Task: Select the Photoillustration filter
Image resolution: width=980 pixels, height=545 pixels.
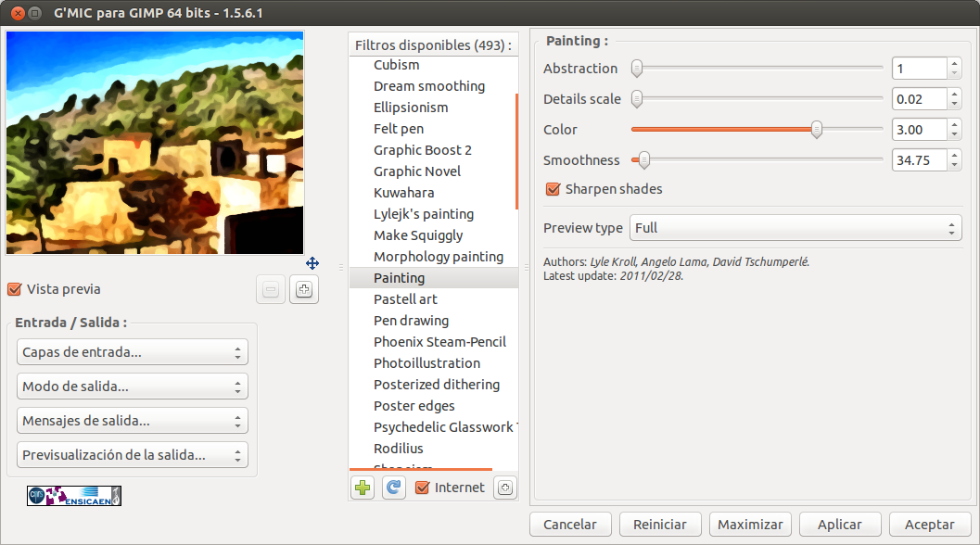Action: coord(426,363)
